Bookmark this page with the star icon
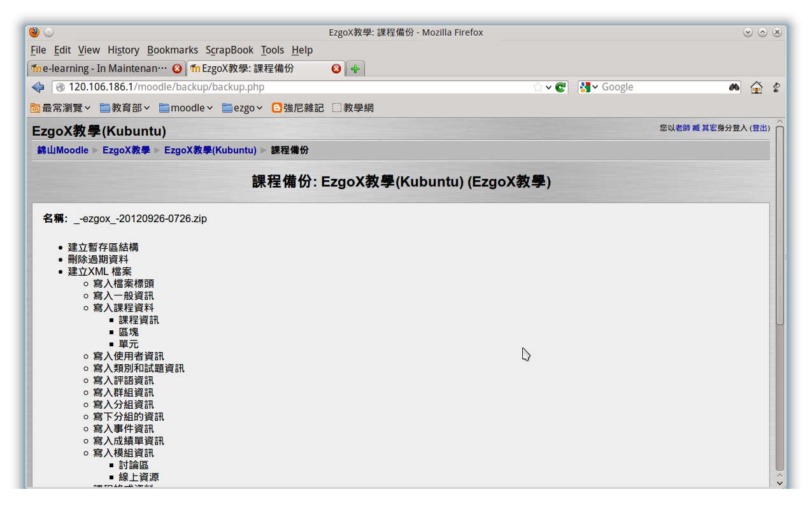This screenshot has height=515, width=812. tap(538, 87)
